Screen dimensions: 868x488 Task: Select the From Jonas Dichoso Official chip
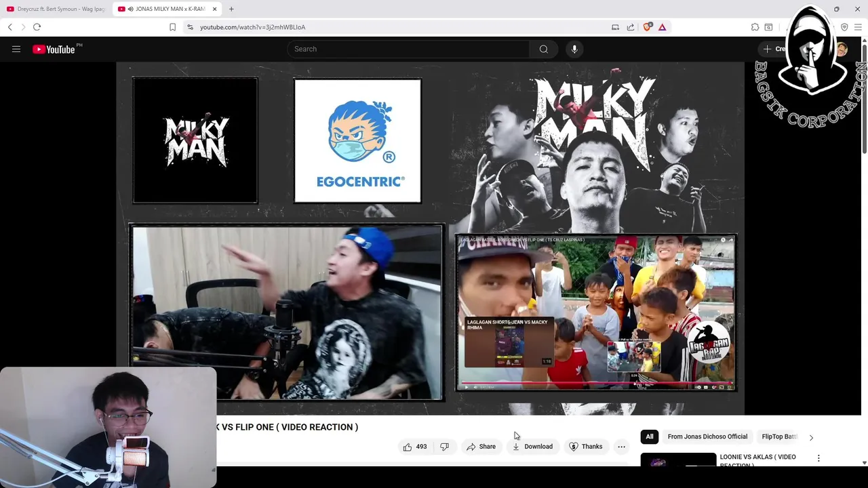click(x=707, y=436)
